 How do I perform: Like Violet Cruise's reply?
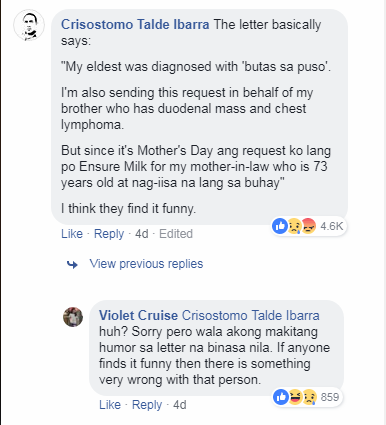point(110,405)
